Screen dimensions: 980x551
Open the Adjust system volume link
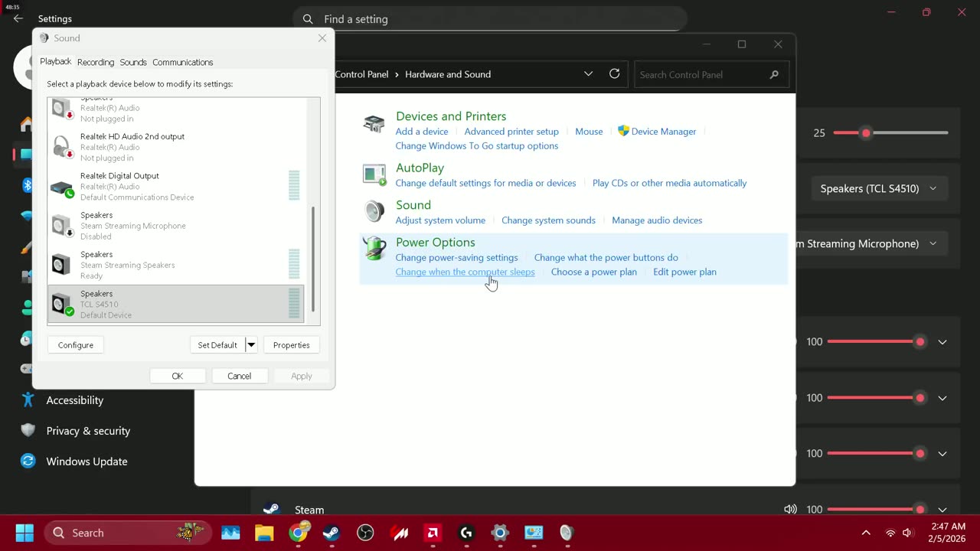point(440,220)
